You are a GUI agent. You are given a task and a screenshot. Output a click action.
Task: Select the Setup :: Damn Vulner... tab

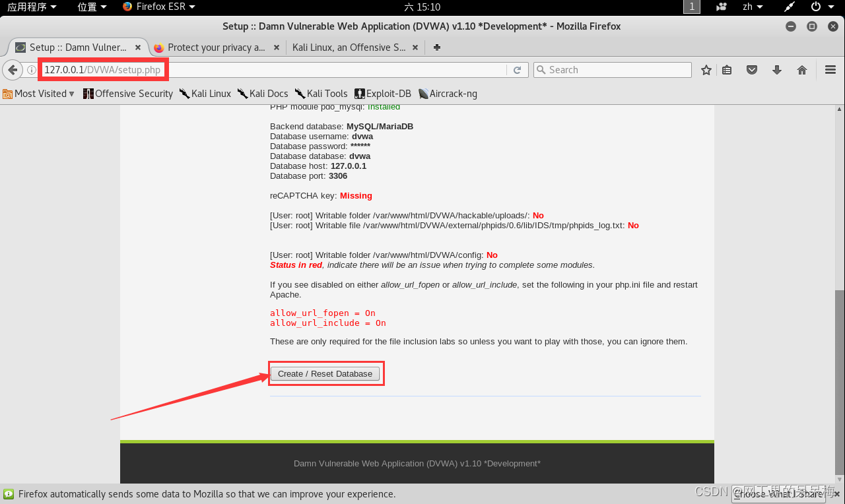pos(78,47)
